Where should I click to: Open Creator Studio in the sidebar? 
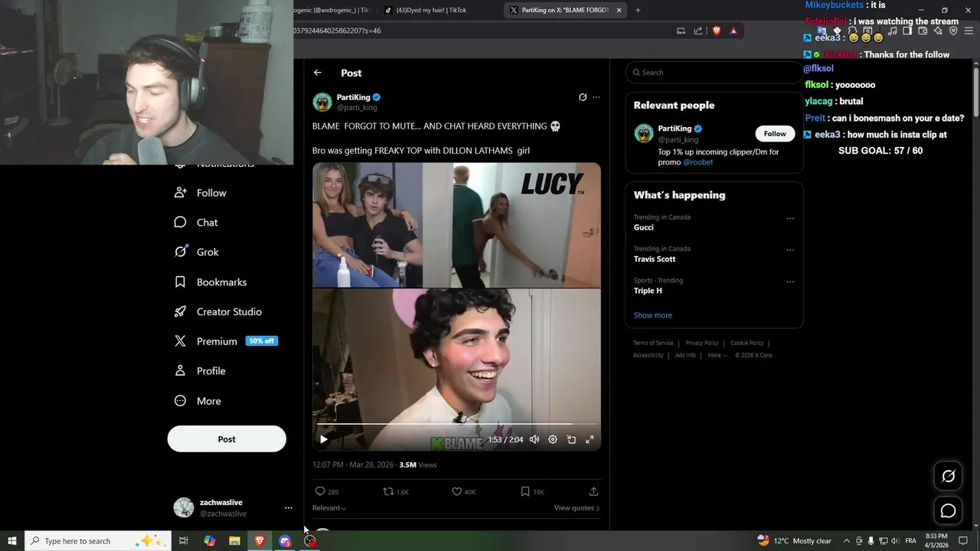218,311
